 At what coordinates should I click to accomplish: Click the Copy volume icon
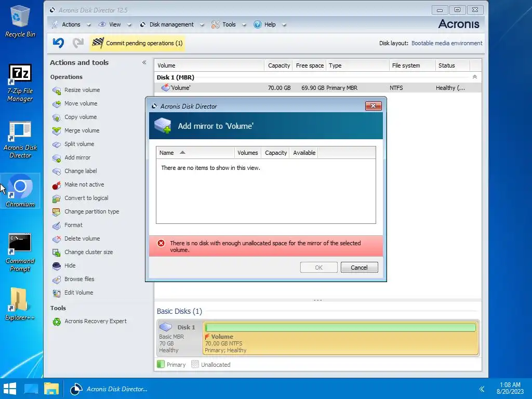coord(56,117)
